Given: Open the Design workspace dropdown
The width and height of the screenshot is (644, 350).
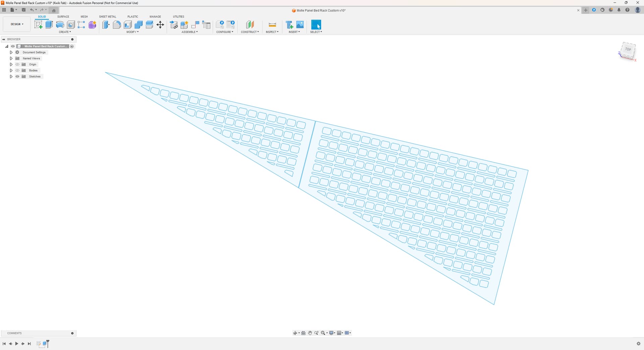Looking at the screenshot, I should [17, 24].
